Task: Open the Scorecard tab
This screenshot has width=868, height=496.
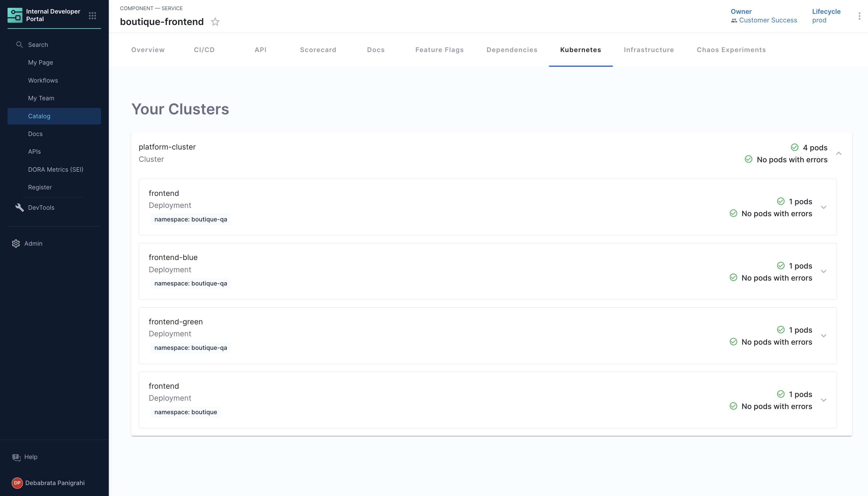Action: (318, 50)
